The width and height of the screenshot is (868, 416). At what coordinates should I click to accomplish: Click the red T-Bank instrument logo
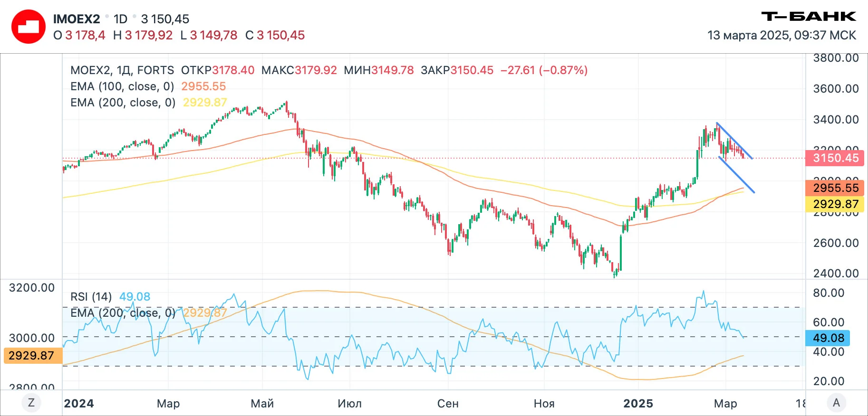click(x=29, y=27)
